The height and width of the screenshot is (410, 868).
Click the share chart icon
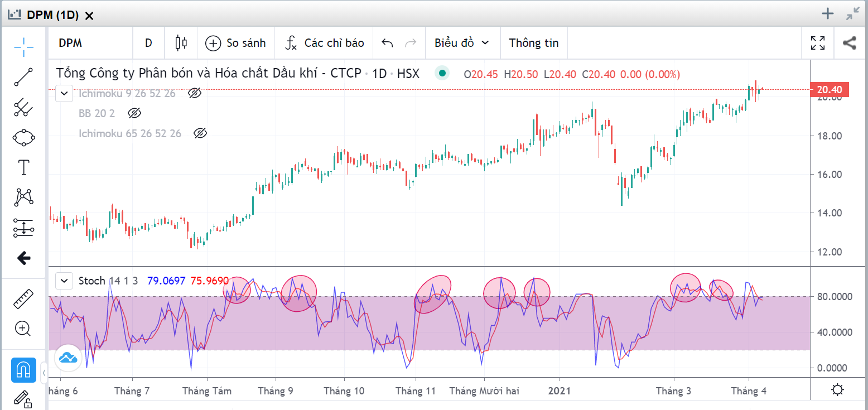[849, 43]
